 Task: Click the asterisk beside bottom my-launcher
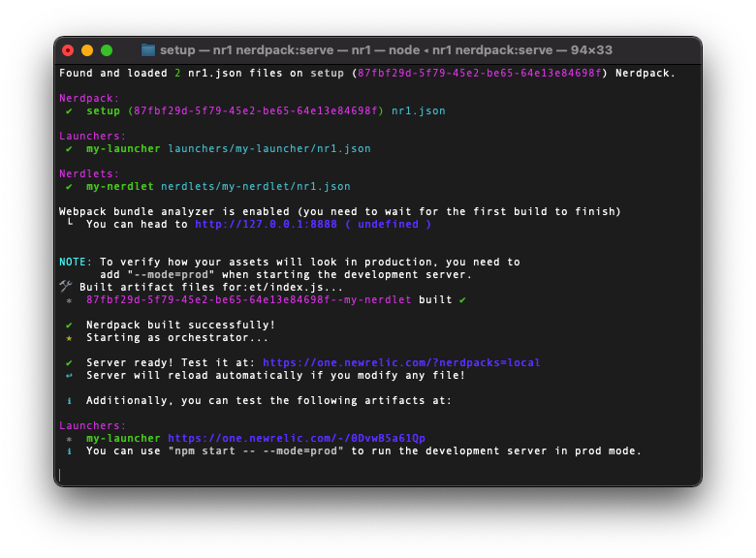69,439
